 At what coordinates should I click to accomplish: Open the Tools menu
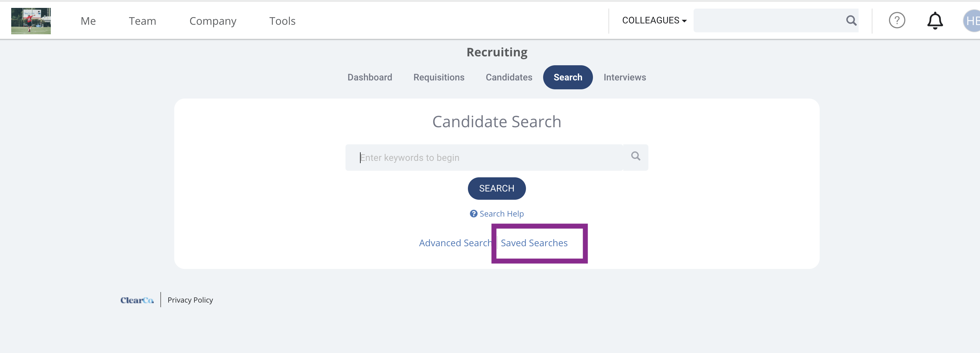(282, 21)
